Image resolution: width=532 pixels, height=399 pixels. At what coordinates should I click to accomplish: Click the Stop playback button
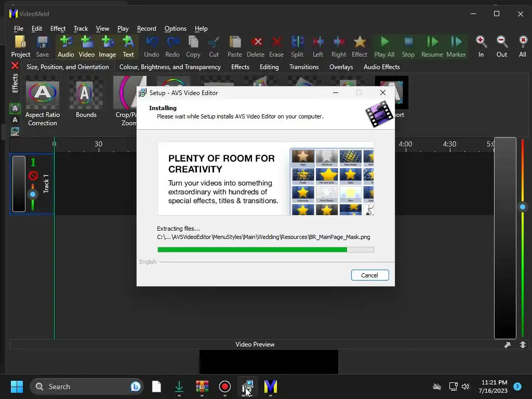click(408, 46)
